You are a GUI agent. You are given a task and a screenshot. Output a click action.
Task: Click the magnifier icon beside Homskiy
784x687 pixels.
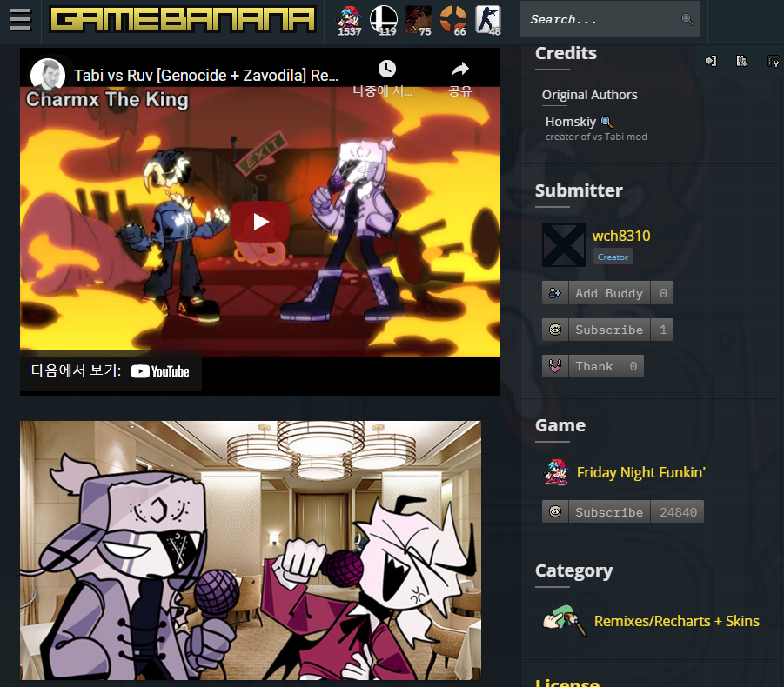click(x=606, y=122)
